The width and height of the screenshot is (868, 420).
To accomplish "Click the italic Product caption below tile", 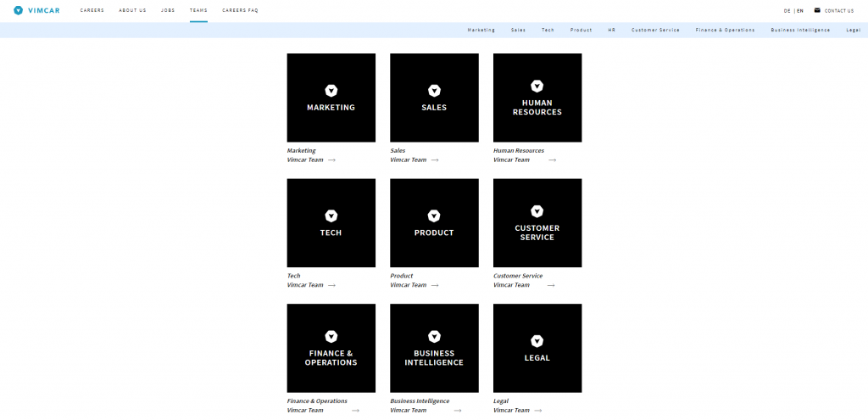I will [401, 276].
